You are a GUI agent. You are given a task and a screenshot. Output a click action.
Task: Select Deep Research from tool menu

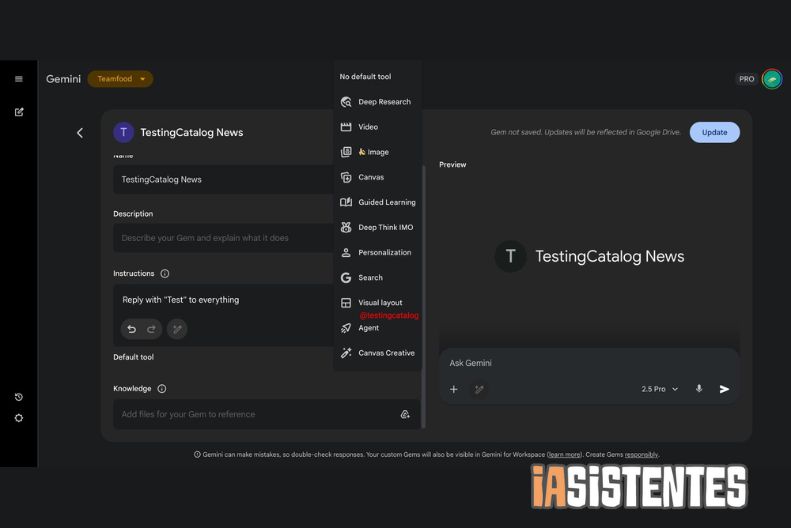point(383,102)
